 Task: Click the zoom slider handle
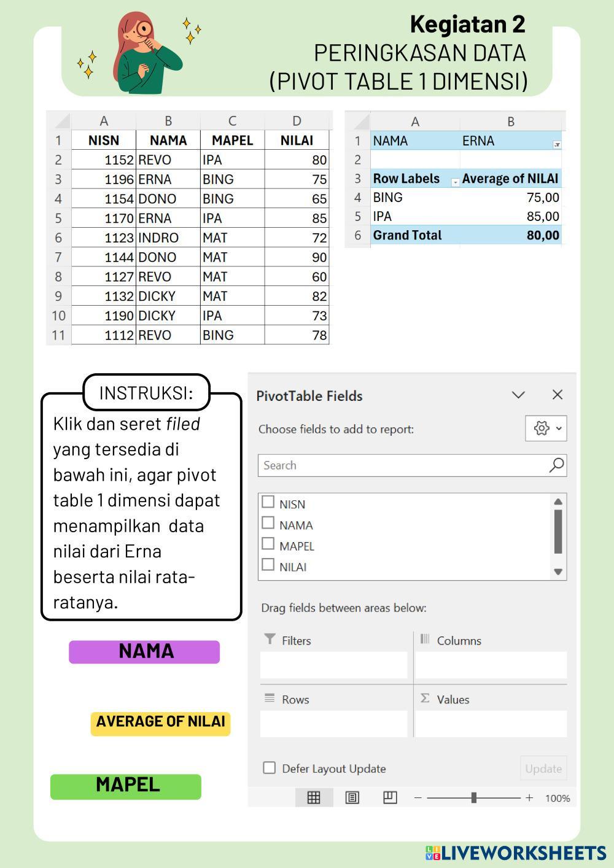tap(473, 798)
